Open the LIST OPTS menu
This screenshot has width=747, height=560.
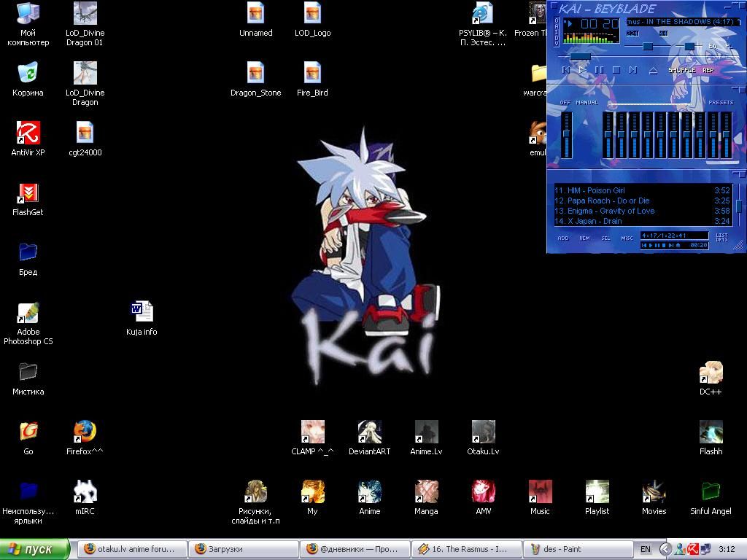tap(721, 237)
